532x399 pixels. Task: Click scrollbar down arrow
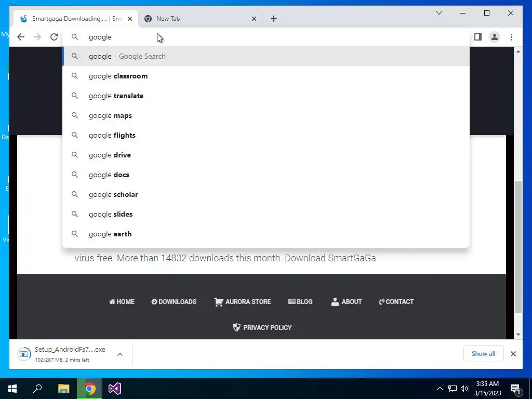point(518,335)
